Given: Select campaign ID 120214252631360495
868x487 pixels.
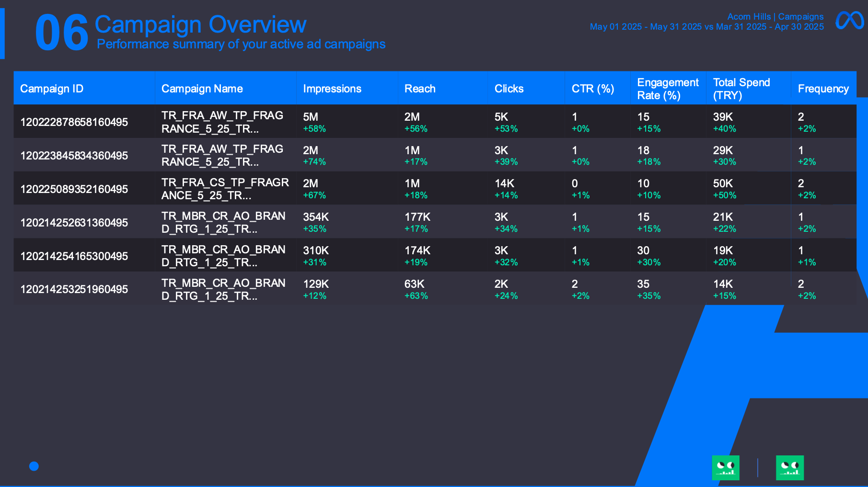Looking at the screenshot, I should pyautogui.click(x=74, y=223).
